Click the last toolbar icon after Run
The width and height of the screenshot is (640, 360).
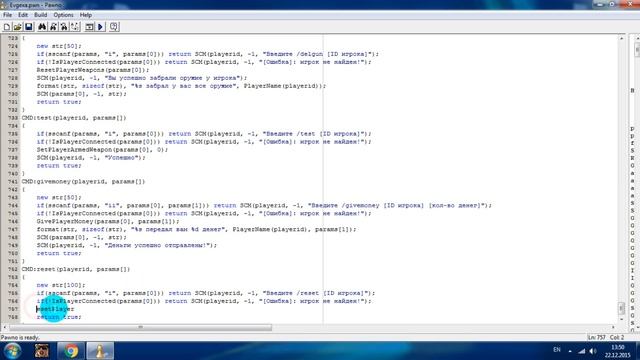(x=114, y=27)
